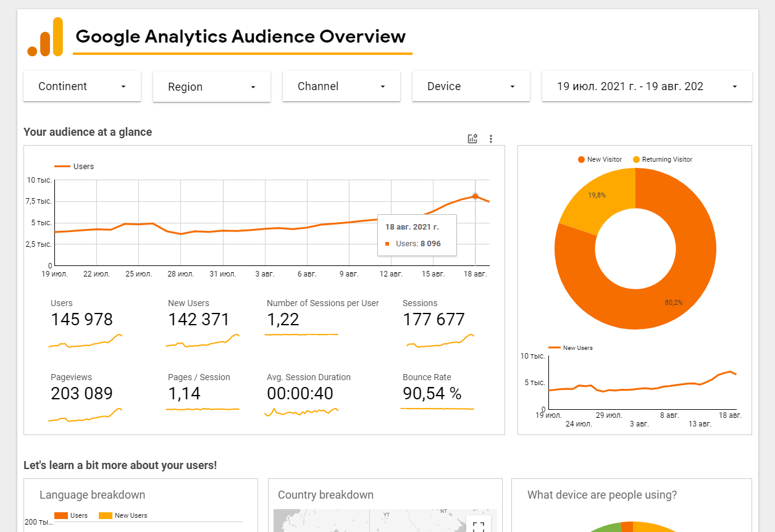775x532 pixels.
Task: Click the fullscreen icon on Country breakdown map
Action: [x=478, y=526]
